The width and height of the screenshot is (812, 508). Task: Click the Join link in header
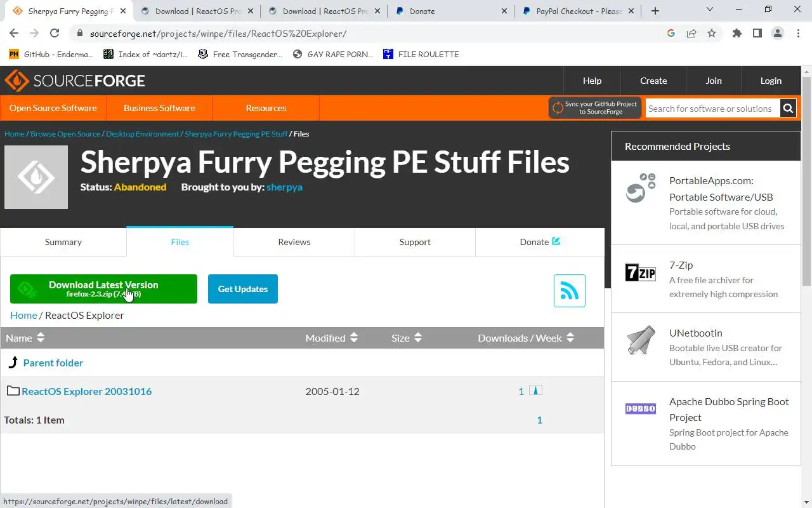[x=714, y=81]
